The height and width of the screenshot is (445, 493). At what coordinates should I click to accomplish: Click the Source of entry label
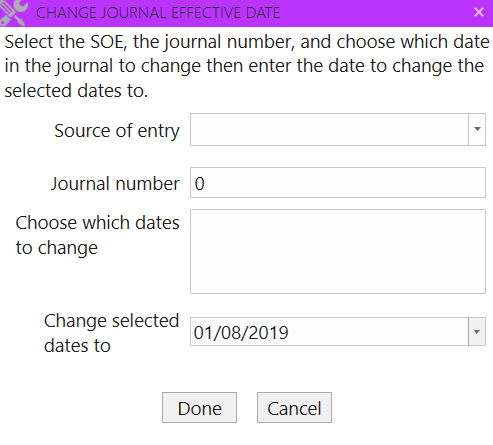[117, 131]
